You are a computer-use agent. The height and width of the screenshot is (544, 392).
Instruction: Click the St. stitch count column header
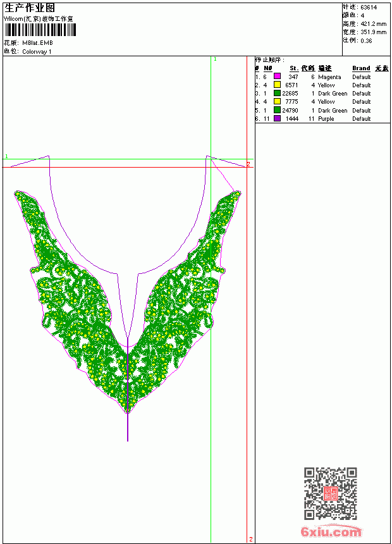click(294, 68)
